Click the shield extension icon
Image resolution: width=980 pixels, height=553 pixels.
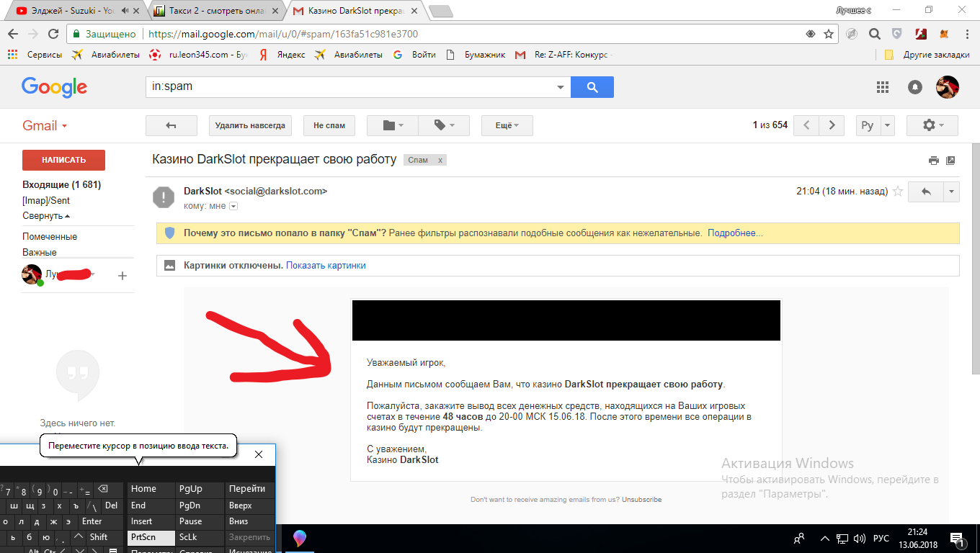tap(897, 34)
